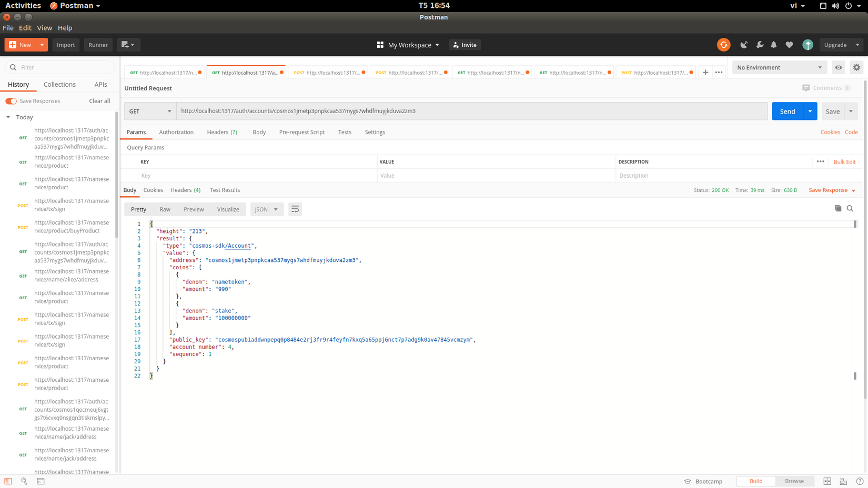Open the system volume indicator

point(835,6)
